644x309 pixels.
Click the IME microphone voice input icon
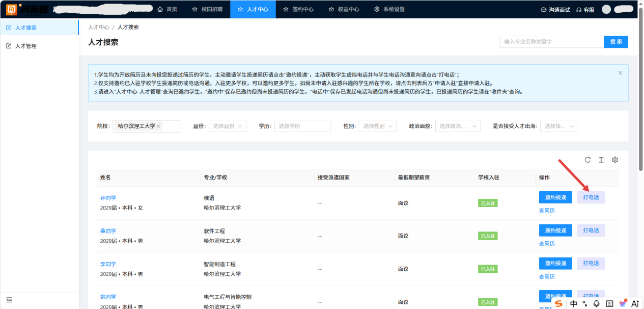click(x=597, y=303)
